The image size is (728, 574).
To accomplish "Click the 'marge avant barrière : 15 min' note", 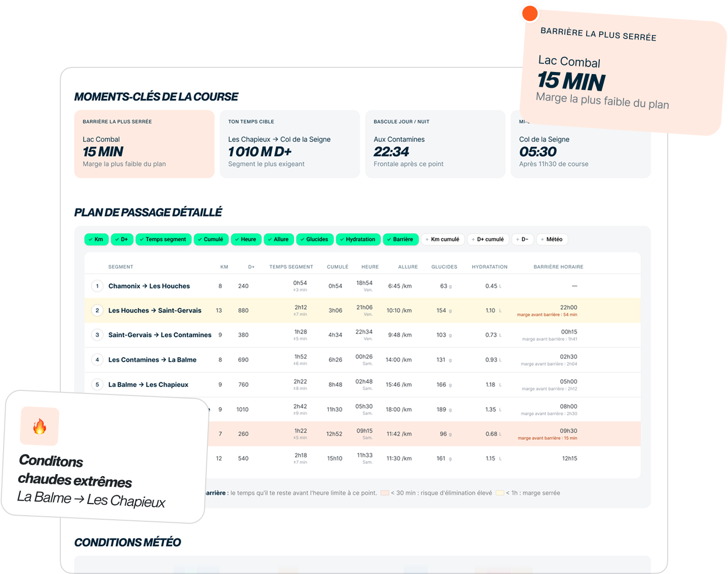I will coord(547,438).
